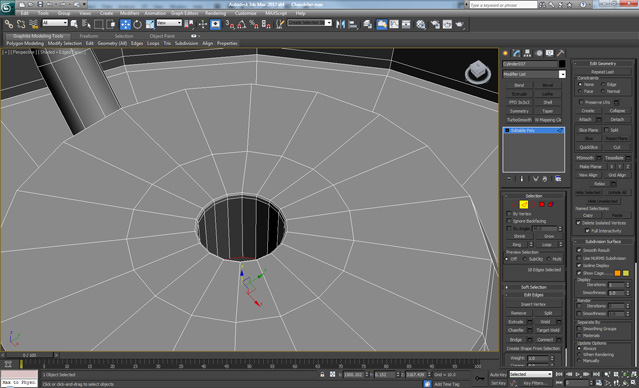Open the Graph Editors menu
This screenshot has width=639, height=388.
click(185, 13)
